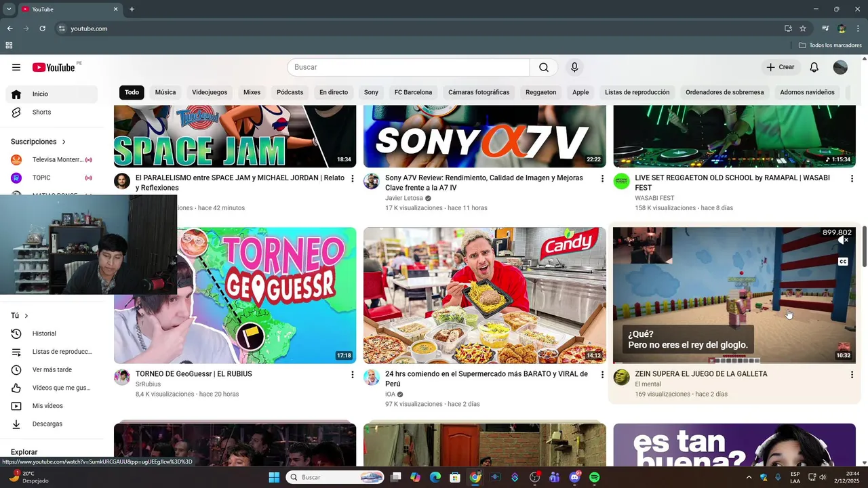The image size is (868, 488).
Task: Open SrRubius channel link
Action: [147, 384]
